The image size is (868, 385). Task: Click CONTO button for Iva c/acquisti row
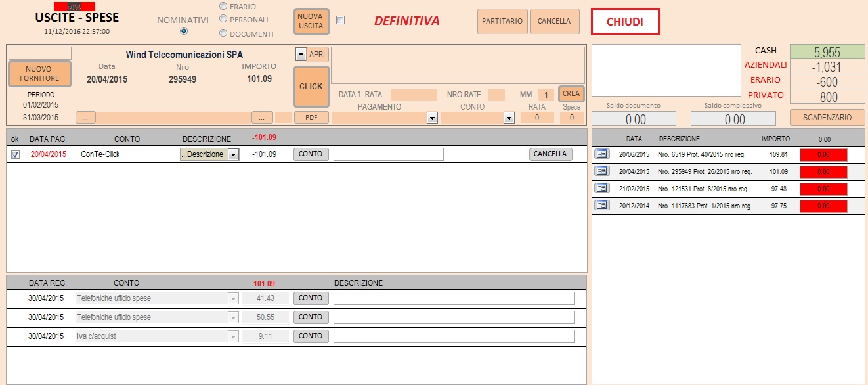pos(311,336)
